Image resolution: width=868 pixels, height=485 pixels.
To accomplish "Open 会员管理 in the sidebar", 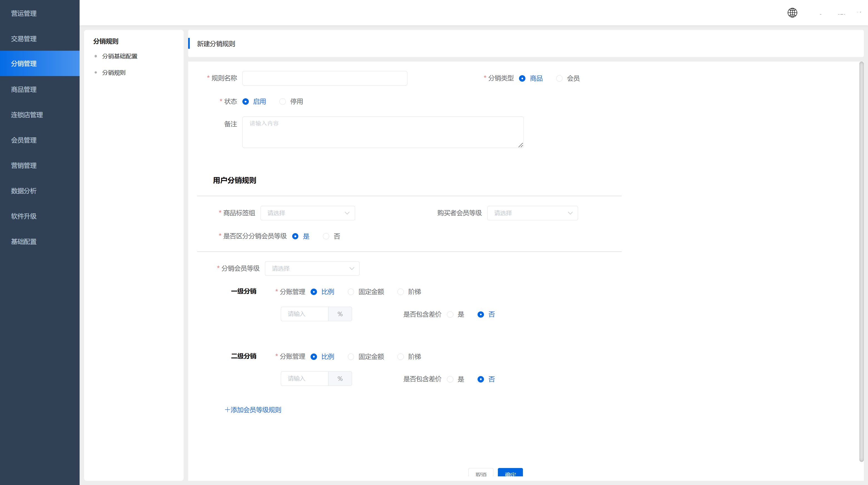I will pos(40,140).
